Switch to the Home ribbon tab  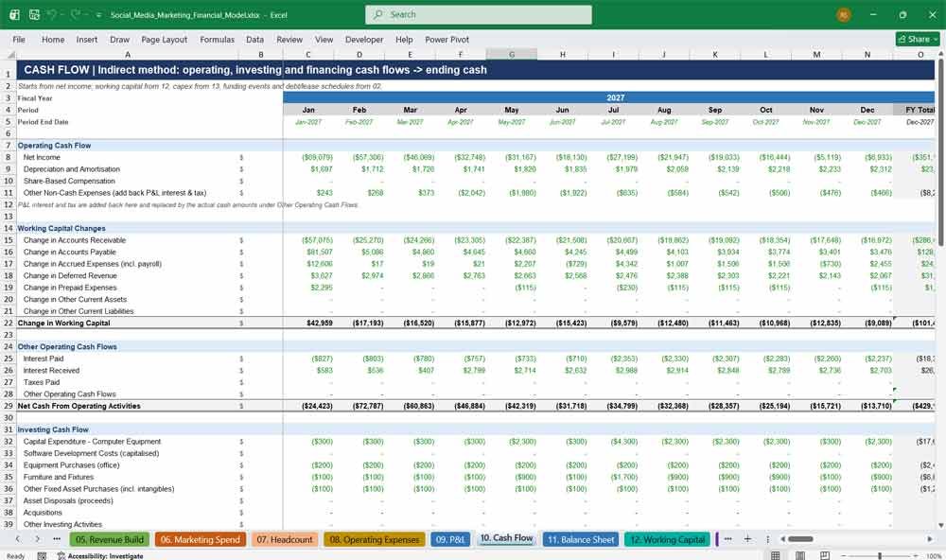pos(53,39)
